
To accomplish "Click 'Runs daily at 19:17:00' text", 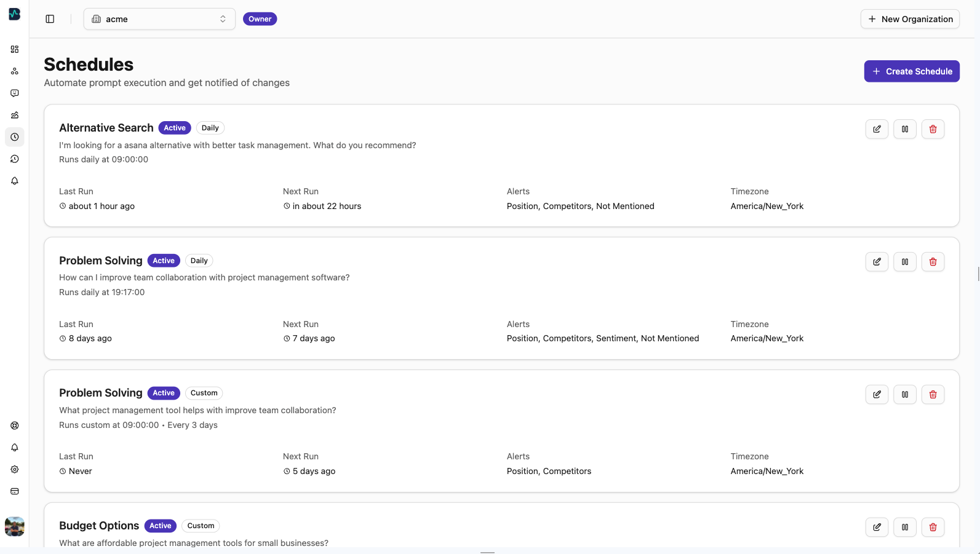I will (102, 292).
